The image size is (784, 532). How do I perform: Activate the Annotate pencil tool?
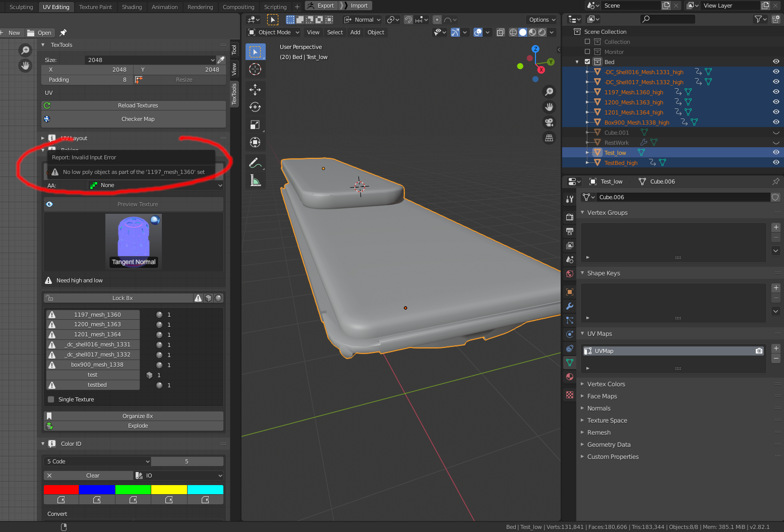[x=255, y=163]
